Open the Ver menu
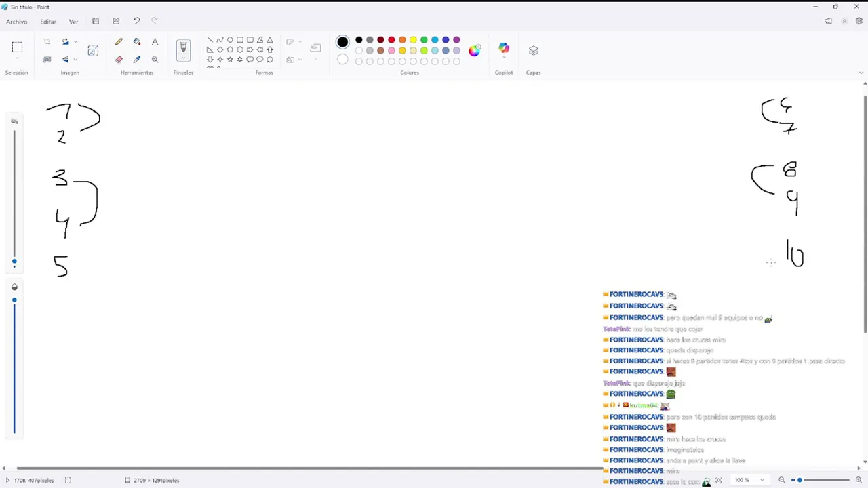 [x=73, y=22]
